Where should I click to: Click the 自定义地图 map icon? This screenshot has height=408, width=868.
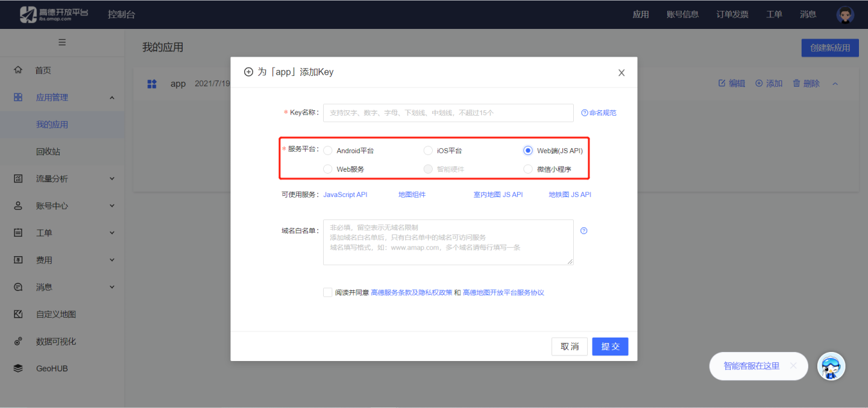18,314
